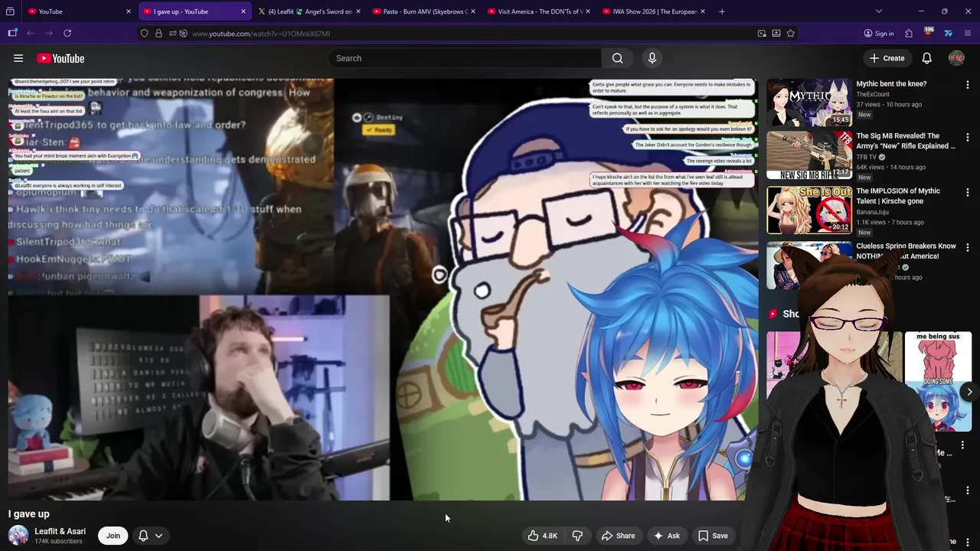
Task: Click the BananaJuju channel name
Action: pyautogui.click(x=873, y=212)
